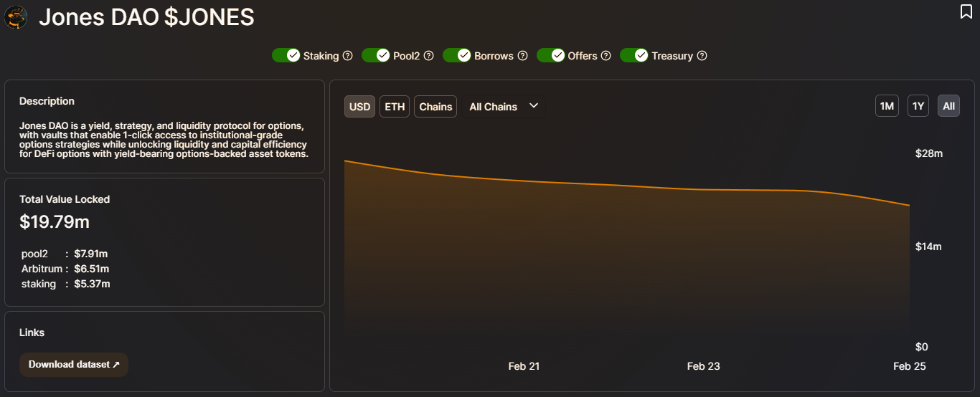Switch to the Chains breakdown view

435,106
